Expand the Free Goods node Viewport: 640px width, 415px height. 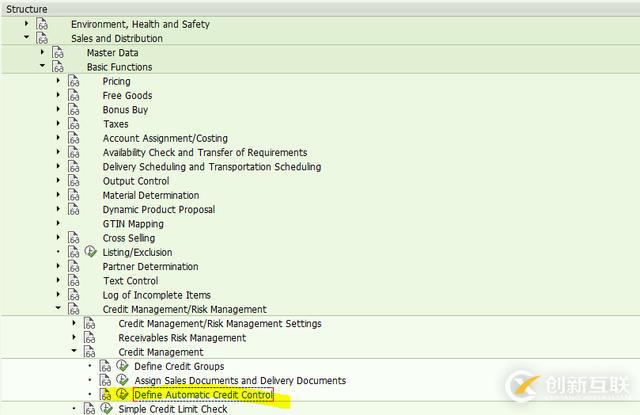(58, 95)
